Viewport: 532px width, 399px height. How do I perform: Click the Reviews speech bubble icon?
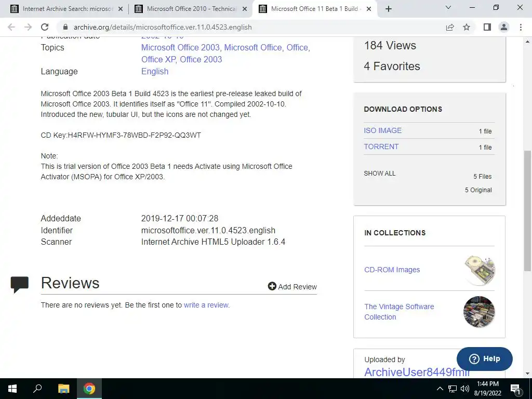[20, 285]
